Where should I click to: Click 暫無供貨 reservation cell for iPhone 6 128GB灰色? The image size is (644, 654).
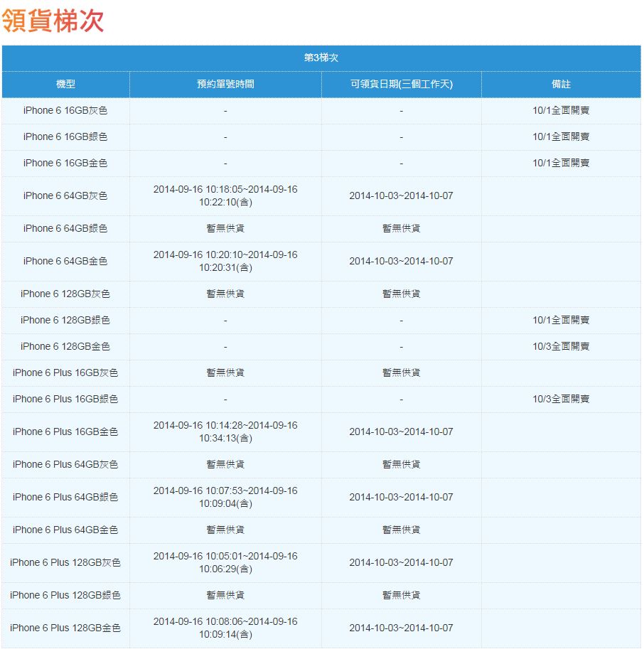pos(225,294)
